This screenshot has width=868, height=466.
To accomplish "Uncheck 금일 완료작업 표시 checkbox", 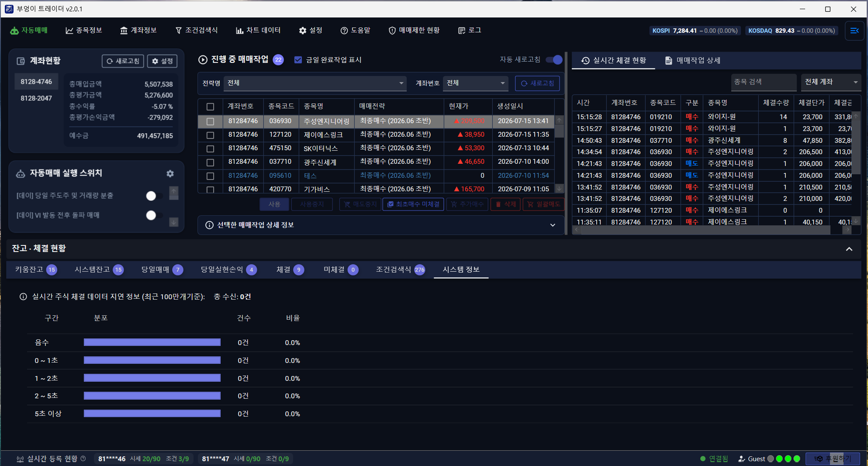I will pos(298,60).
